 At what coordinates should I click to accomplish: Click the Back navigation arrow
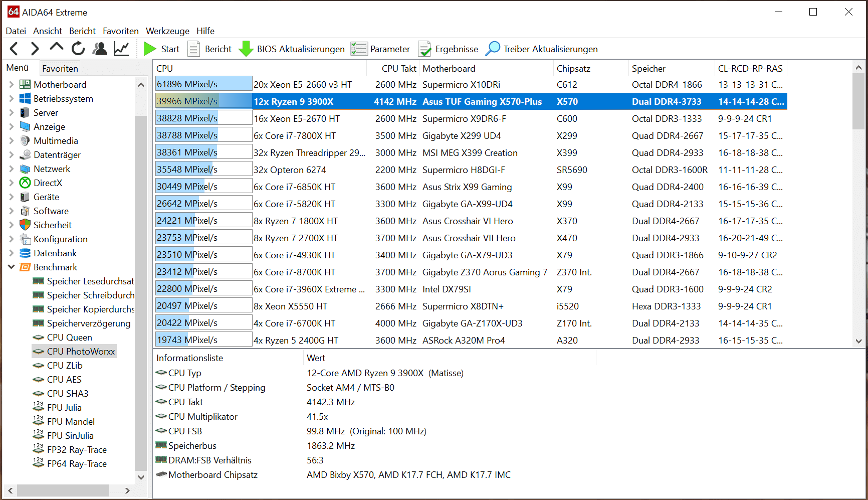[14, 49]
